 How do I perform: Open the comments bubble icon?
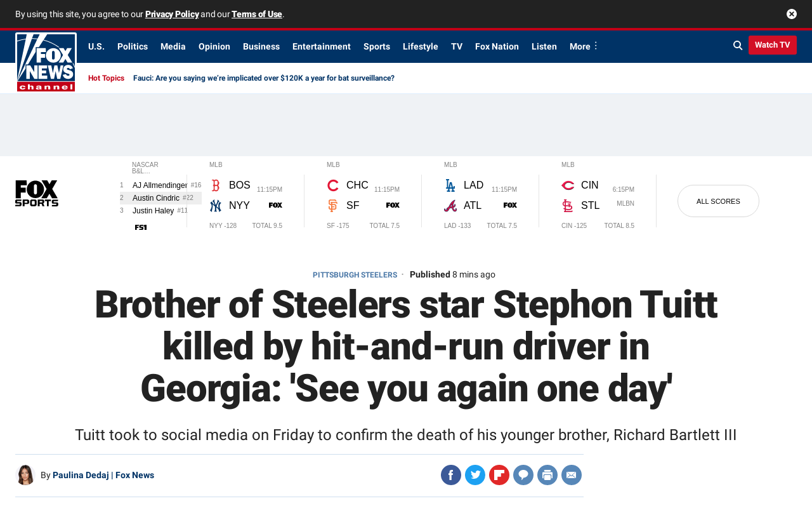click(x=523, y=475)
